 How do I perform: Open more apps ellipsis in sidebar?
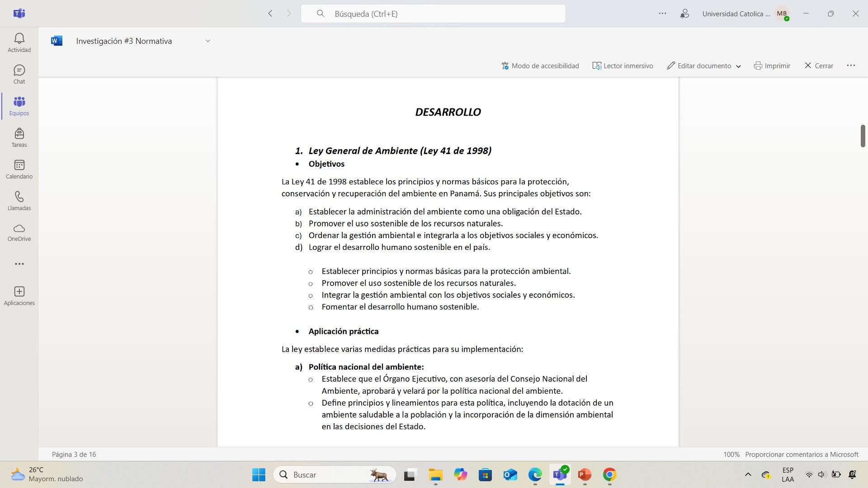19,264
